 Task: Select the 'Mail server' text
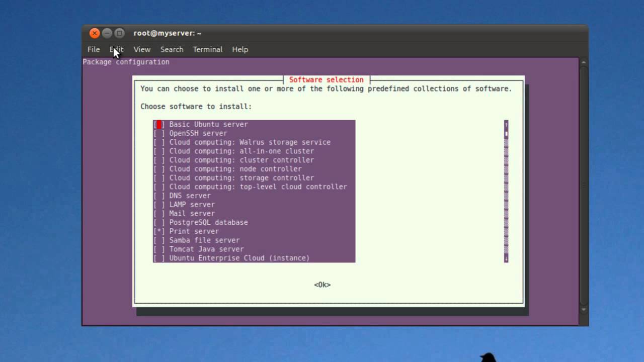pos(192,213)
